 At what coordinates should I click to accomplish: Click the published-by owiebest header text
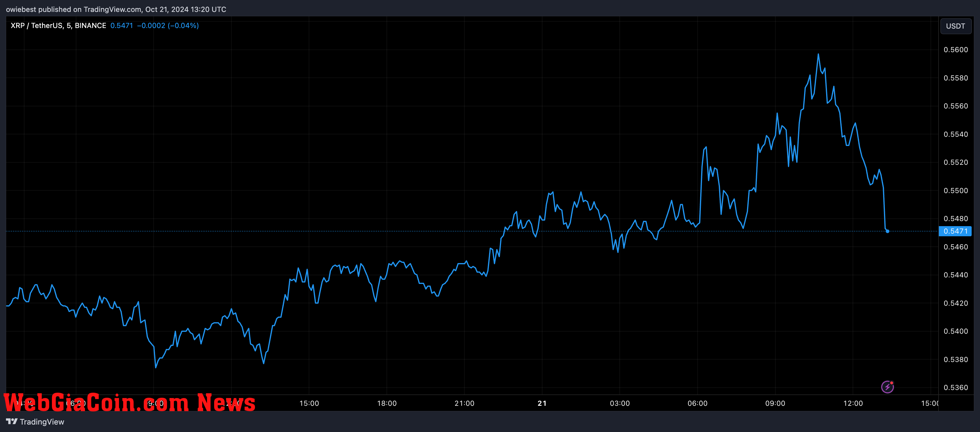pos(116,9)
